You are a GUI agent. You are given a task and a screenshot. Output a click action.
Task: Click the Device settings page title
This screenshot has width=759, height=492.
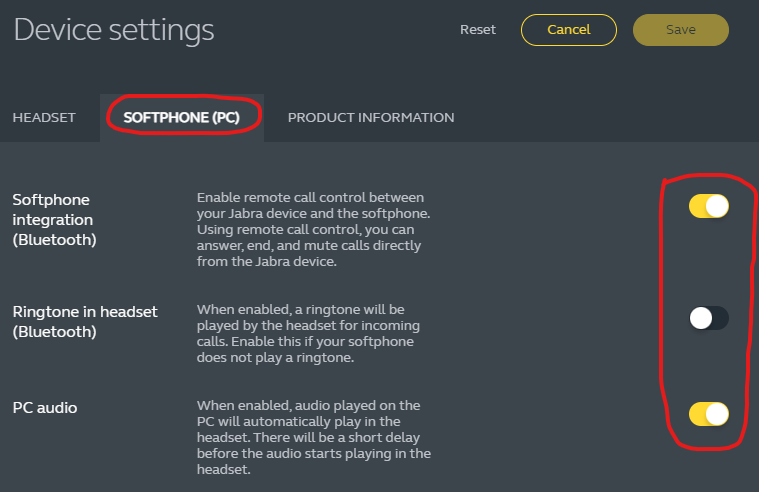114,30
